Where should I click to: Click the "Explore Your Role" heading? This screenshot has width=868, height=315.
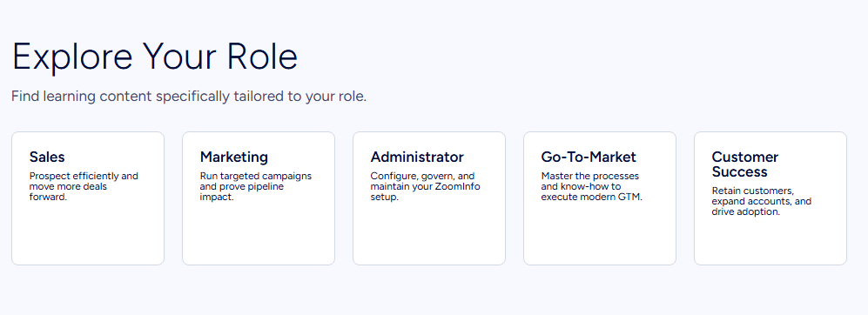[x=155, y=57]
